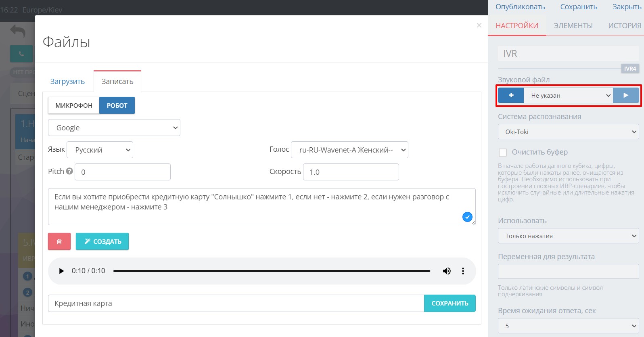Click the Закрыть link at top
Screen dimensions: 644x337
(627, 7)
